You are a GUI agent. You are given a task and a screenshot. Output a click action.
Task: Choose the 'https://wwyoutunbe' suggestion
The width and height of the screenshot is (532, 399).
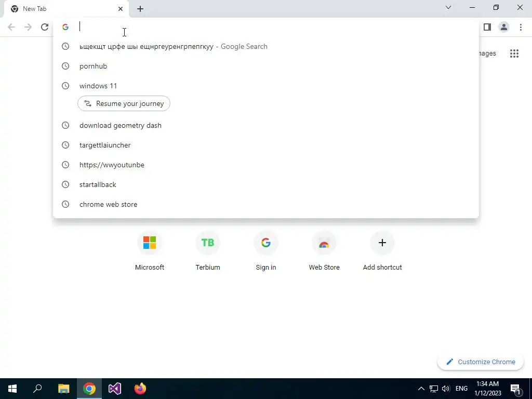click(x=266, y=165)
